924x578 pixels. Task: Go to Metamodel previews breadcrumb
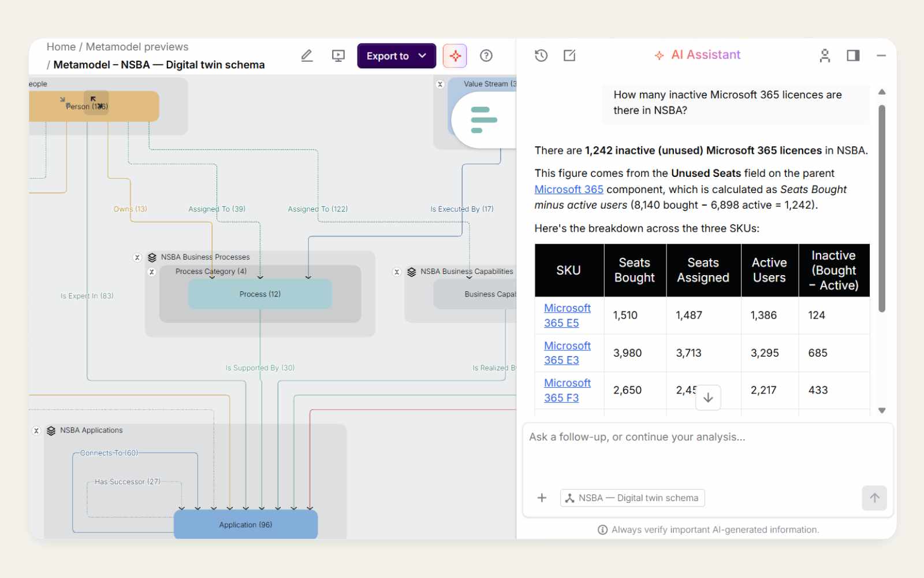pos(137,47)
